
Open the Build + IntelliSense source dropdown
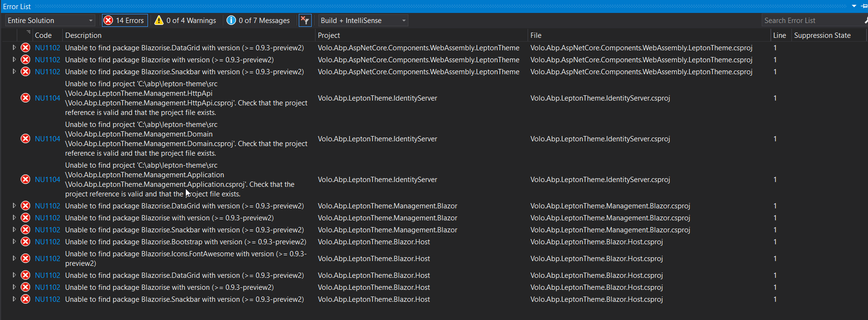click(363, 21)
